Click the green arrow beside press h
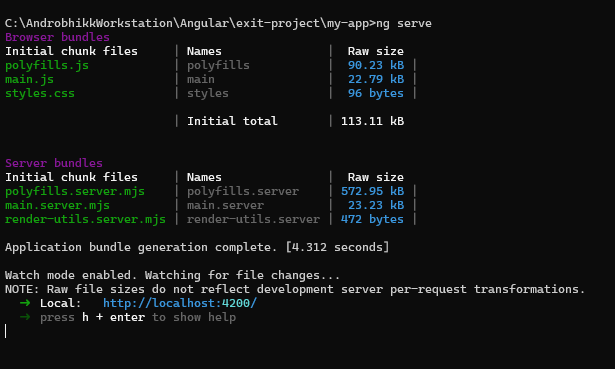The image size is (615, 369). [25, 317]
